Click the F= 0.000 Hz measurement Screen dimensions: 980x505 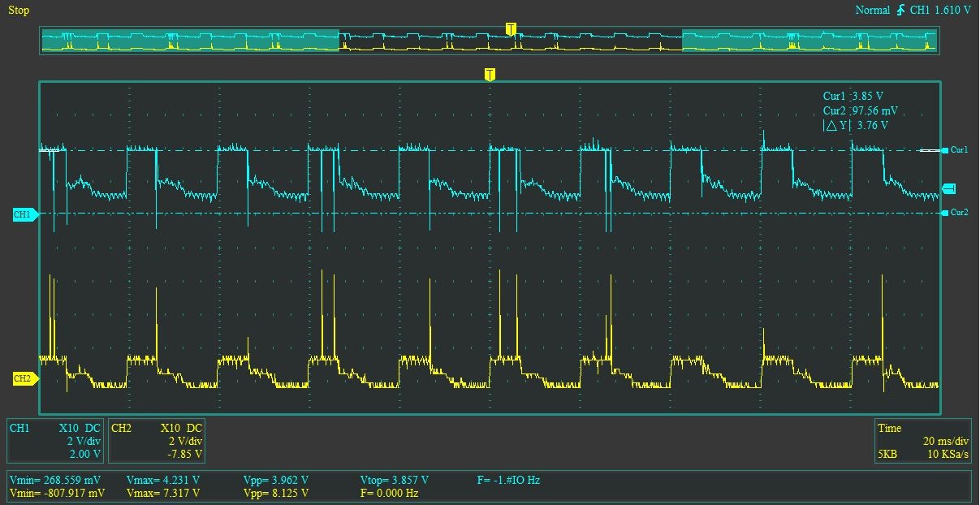389,493
